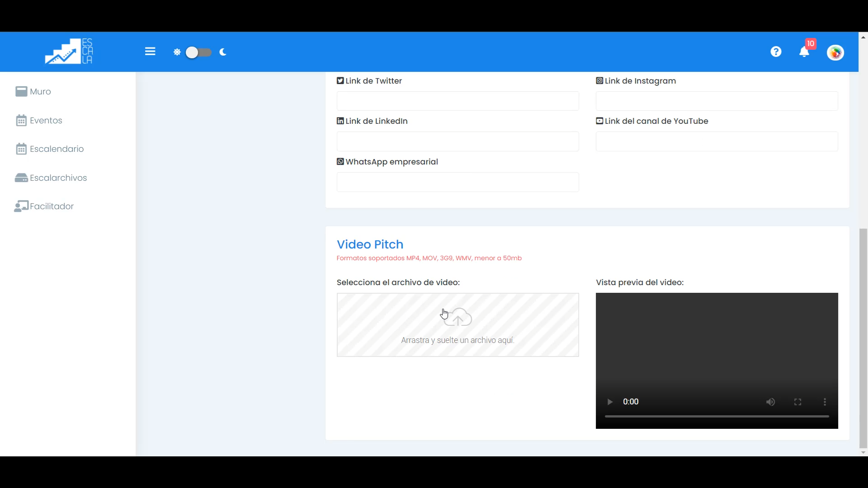This screenshot has height=488, width=868.
Task: Switch the dark mode toggle
Action: 198,52
